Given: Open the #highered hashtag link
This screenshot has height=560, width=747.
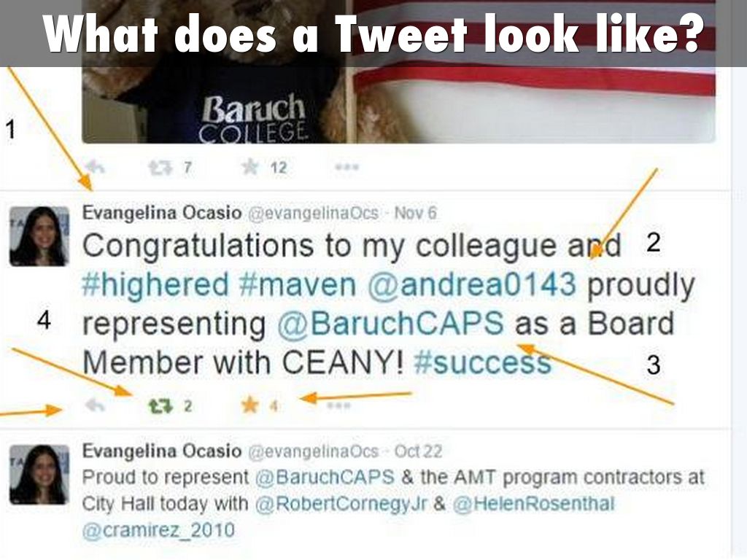Looking at the screenshot, I should coord(155,285).
